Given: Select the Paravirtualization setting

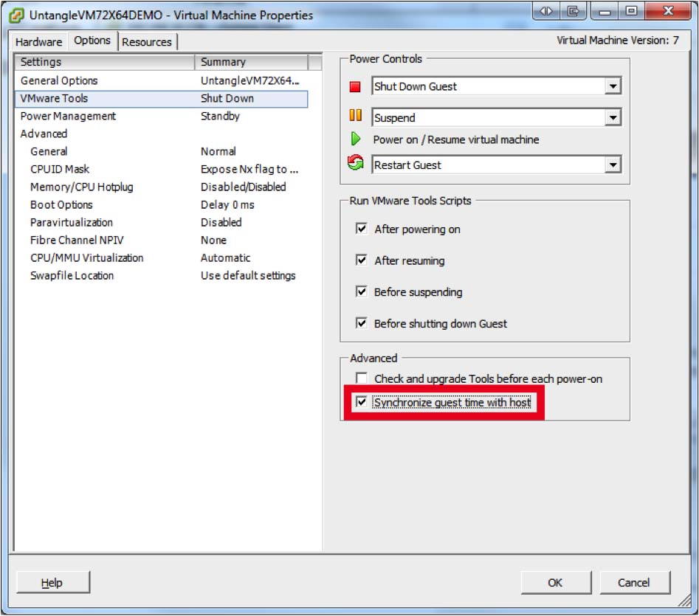Looking at the screenshot, I should 161,222.
